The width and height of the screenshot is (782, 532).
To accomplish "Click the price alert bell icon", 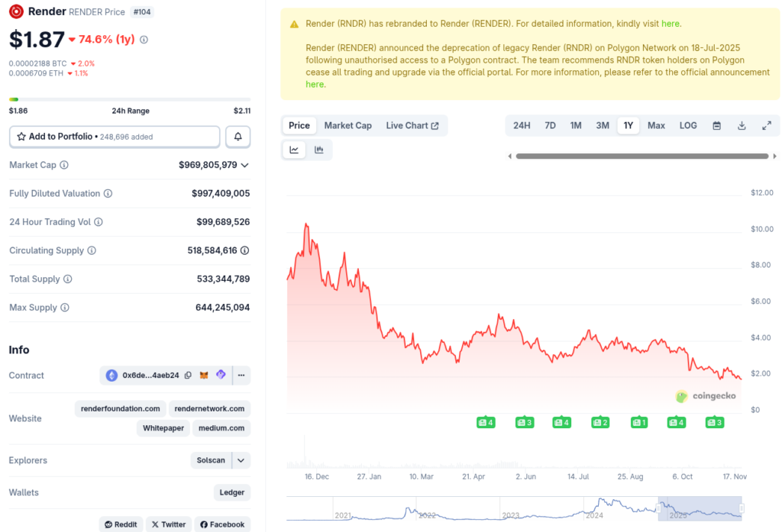I will tap(238, 137).
